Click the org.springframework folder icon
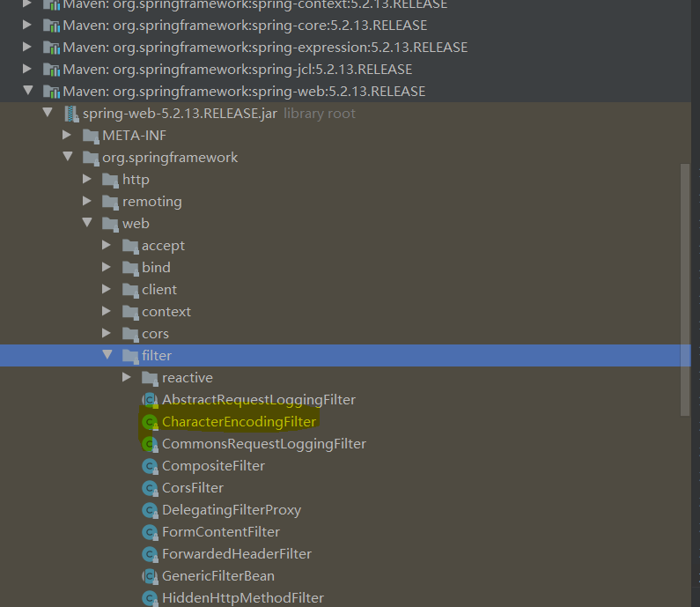This screenshot has width=700, height=607. click(91, 158)
